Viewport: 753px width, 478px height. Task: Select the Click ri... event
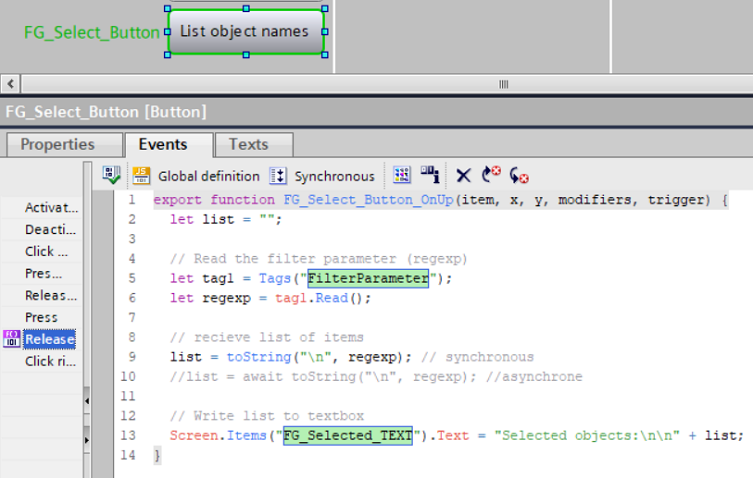(50, 361)
